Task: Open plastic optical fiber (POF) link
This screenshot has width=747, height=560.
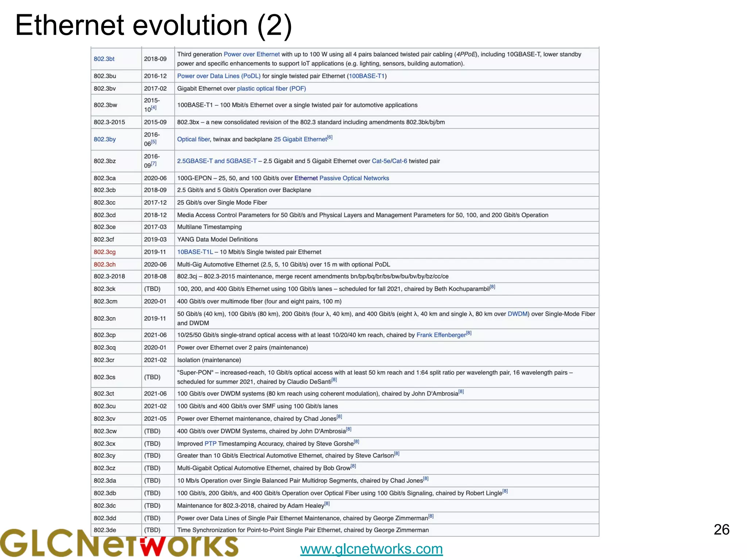Action: pos(271,88)
